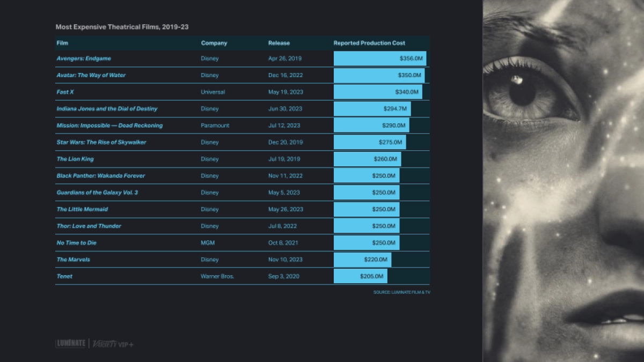Viewport: 644px width, 362px height.
Task: Click the Warner Bros. company cell
Action: click(217, 276)
